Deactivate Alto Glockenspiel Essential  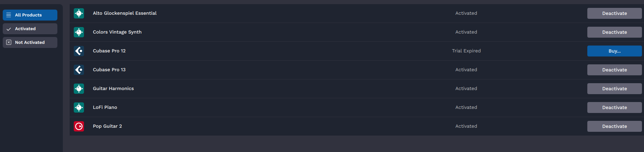pos(614,13)
